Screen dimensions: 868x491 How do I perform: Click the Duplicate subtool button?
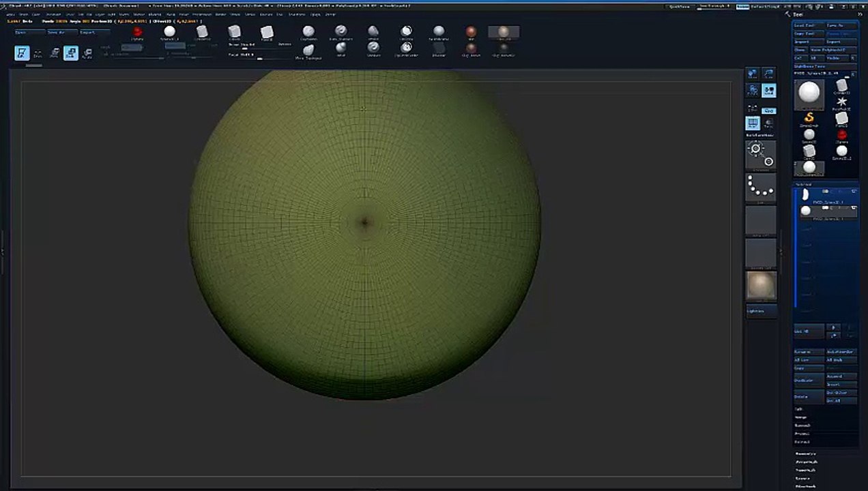809,380
